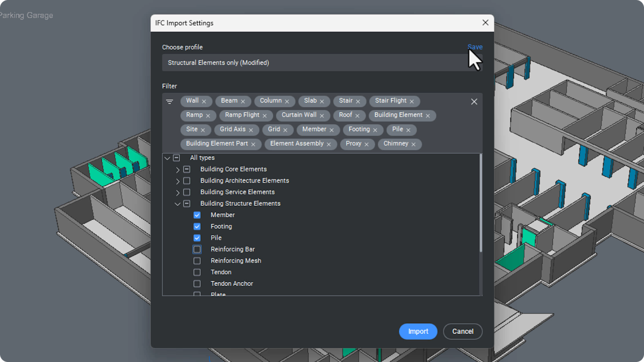644x362 pixels.
Task: Expand the Building Core Elements tree node
Action: coord(177,169)
